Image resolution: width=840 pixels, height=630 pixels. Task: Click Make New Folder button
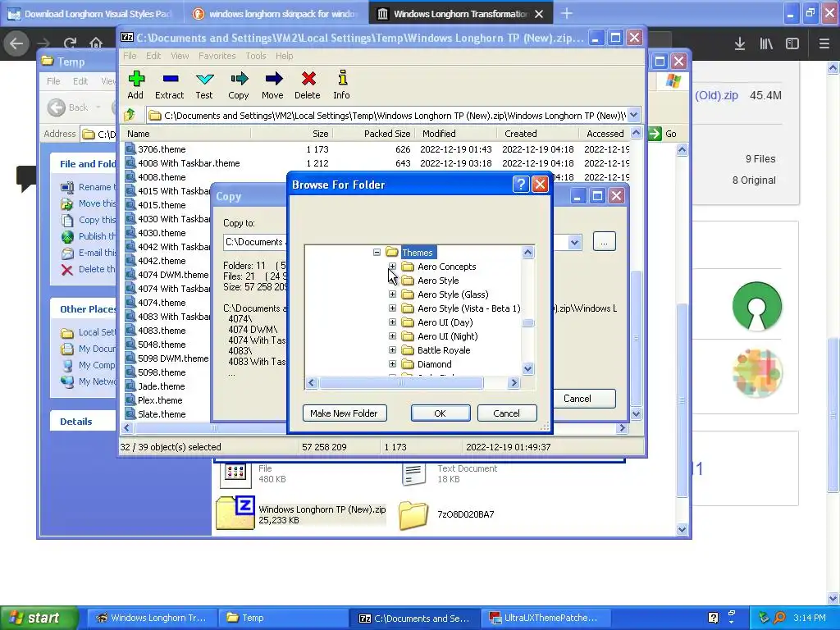[x=345, y=413]
